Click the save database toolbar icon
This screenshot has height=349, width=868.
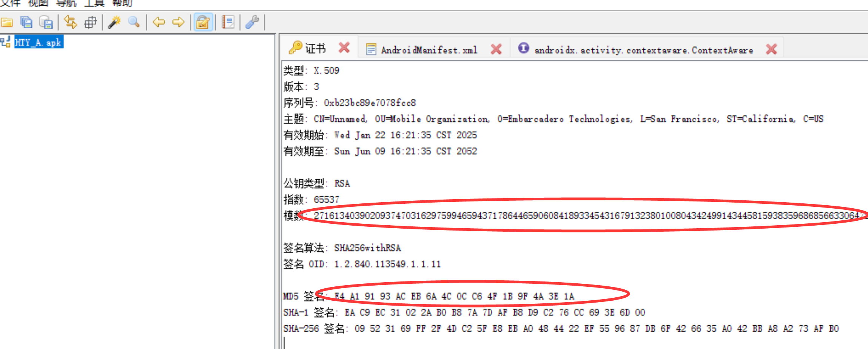(46, 22)
